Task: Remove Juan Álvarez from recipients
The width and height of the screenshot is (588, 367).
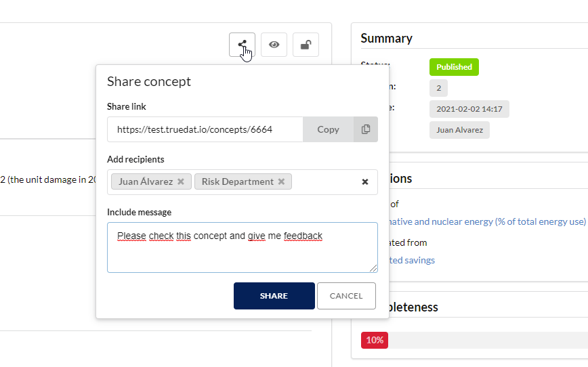Action: point(180,181)
